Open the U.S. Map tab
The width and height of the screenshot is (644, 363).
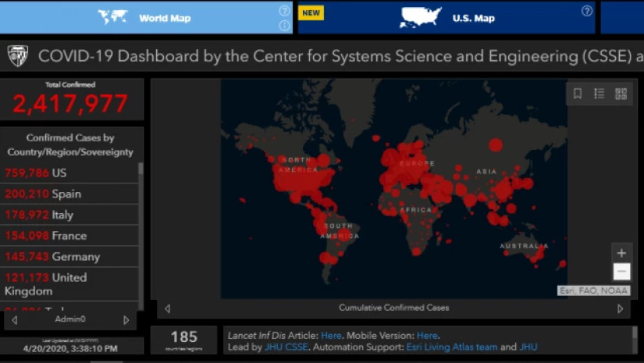coord(447,18)
